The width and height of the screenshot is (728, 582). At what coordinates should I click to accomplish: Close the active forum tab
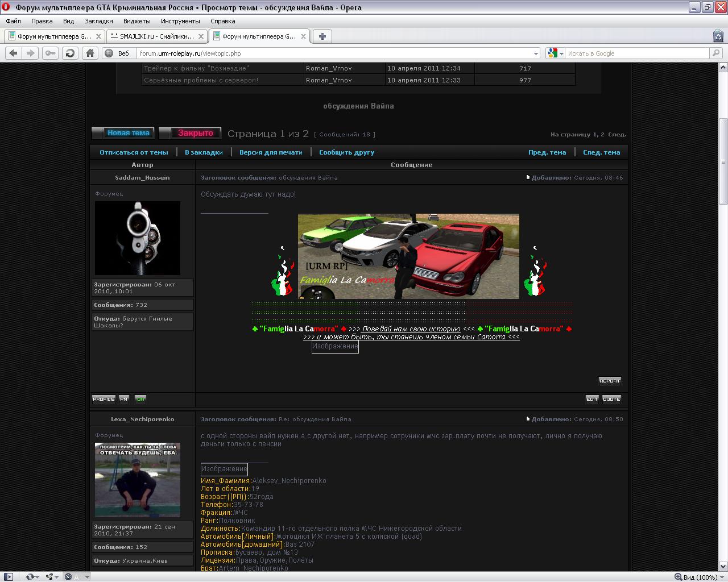(x=303, y=36)
